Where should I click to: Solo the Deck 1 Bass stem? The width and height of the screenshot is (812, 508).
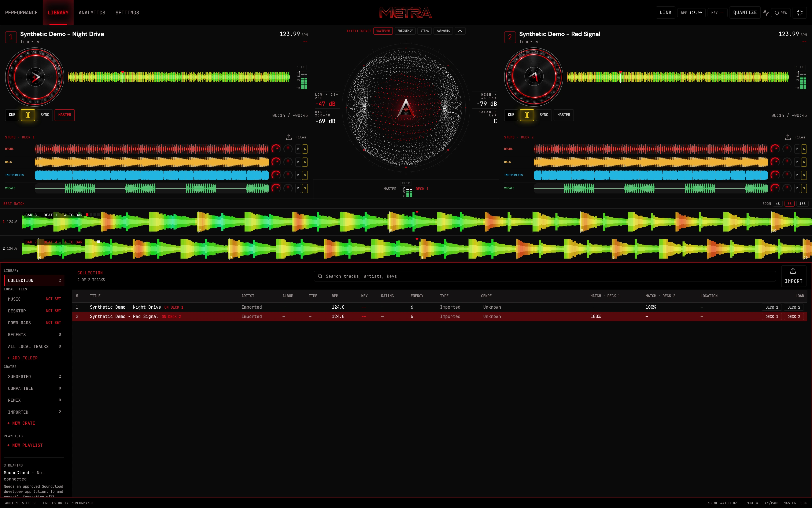click(305, 162)
